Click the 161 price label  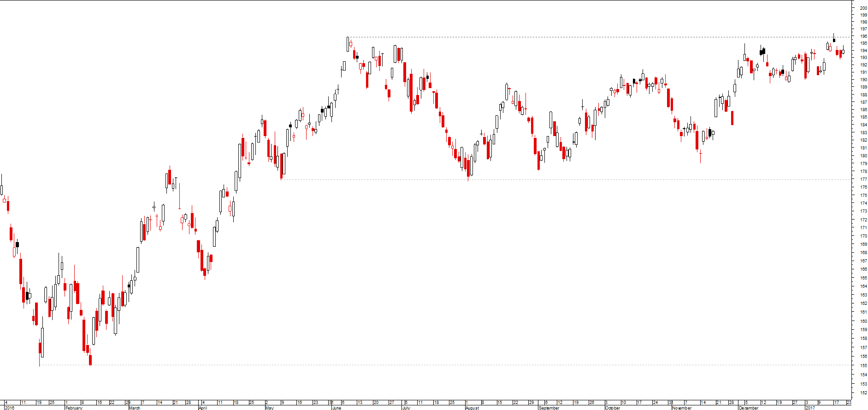point(863,312)
